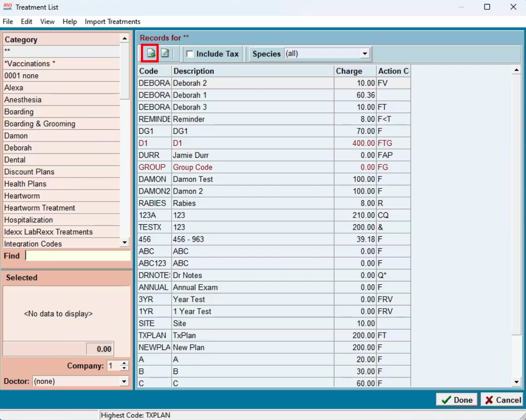Select the *Vaccinations * category
This screenshot has width=526, height=420.
[x=62, y=64]
